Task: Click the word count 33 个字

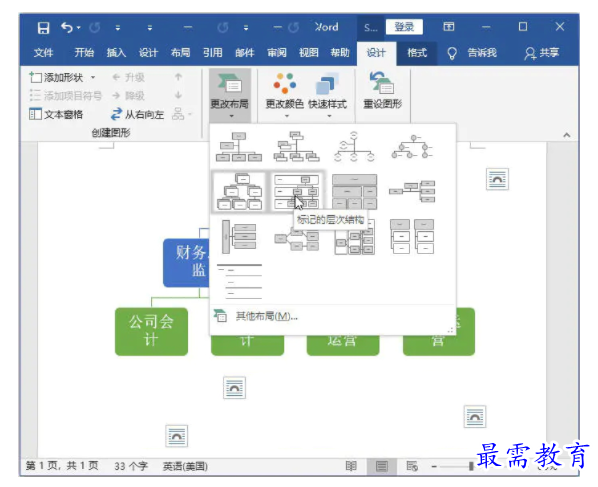Action: coord(131,466)
